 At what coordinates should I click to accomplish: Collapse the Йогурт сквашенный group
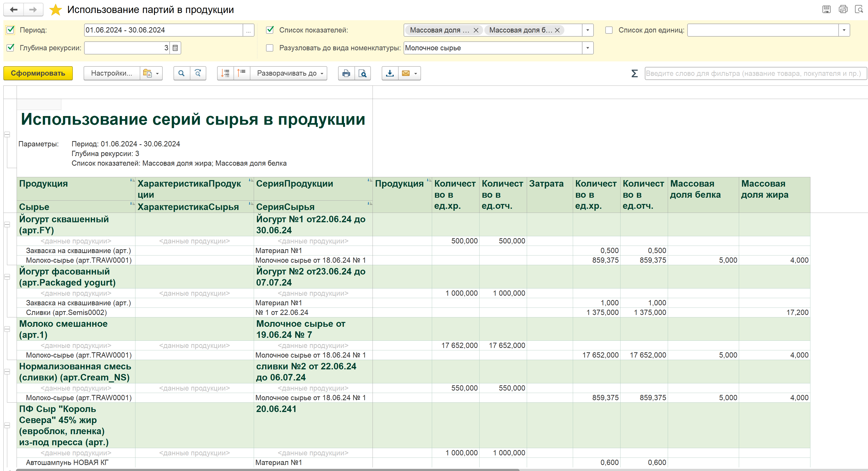tap(7, 225)
